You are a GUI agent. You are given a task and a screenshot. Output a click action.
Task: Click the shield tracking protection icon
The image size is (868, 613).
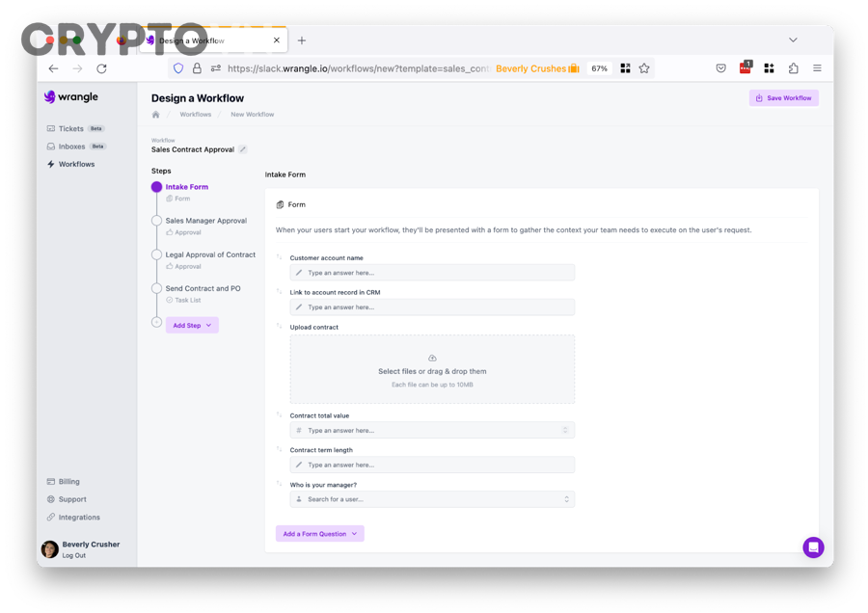pyautogui.click(x=178, y=68)
